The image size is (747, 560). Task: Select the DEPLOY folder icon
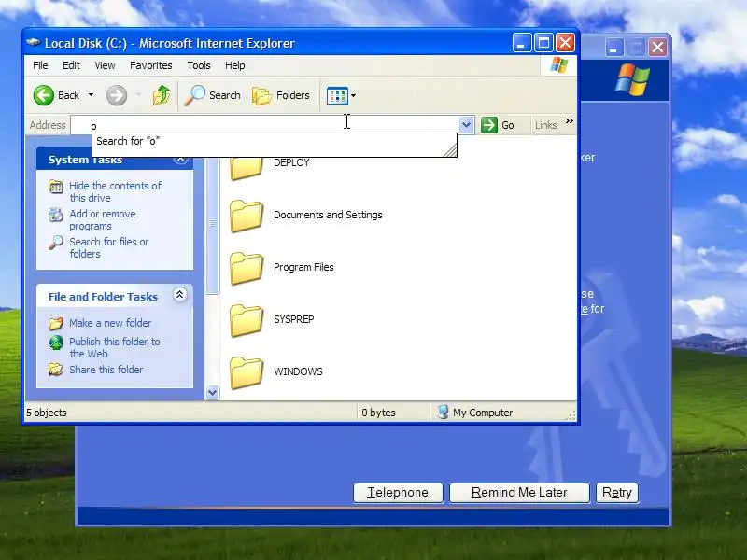tap(247, 168)
